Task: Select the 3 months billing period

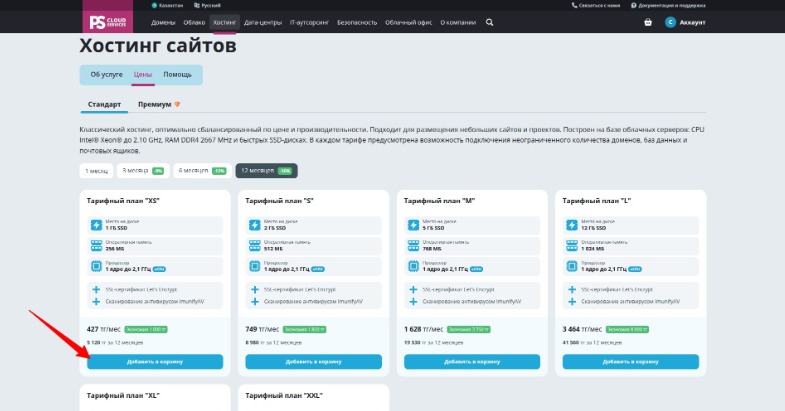Action: (x=143, y=171)
